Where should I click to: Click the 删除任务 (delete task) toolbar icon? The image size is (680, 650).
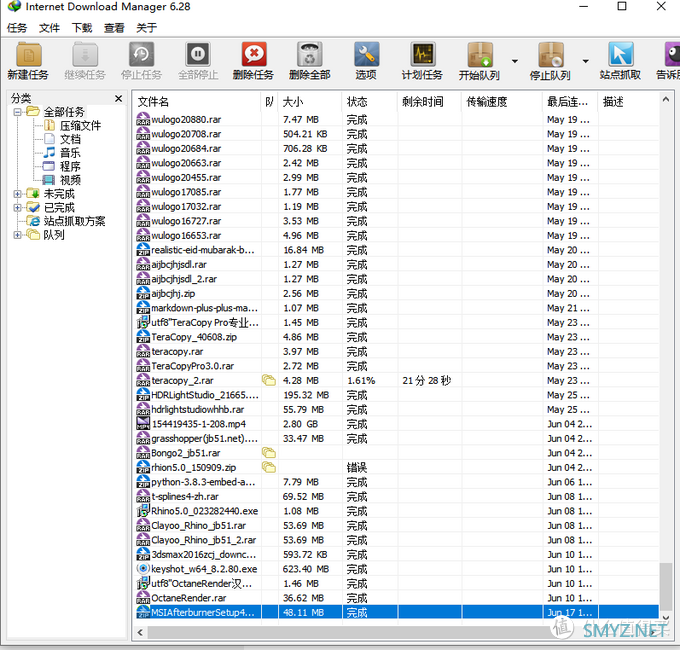click(254, 55)
